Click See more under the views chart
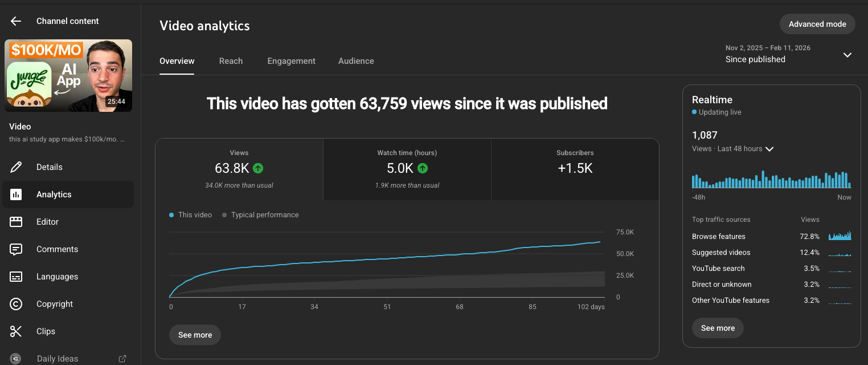The width and height of the screenshot is (868, 365). [195, 335]
